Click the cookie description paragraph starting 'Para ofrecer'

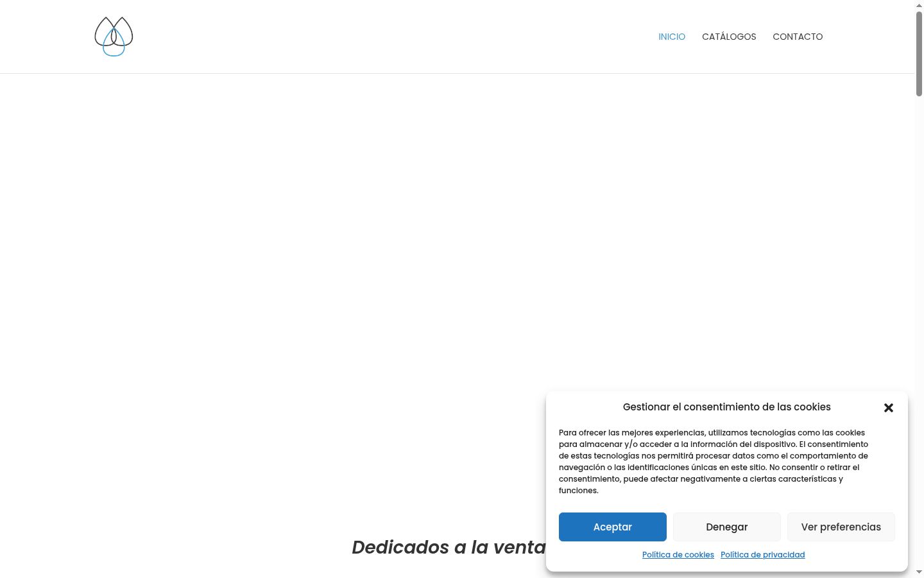tap(714, 462)
